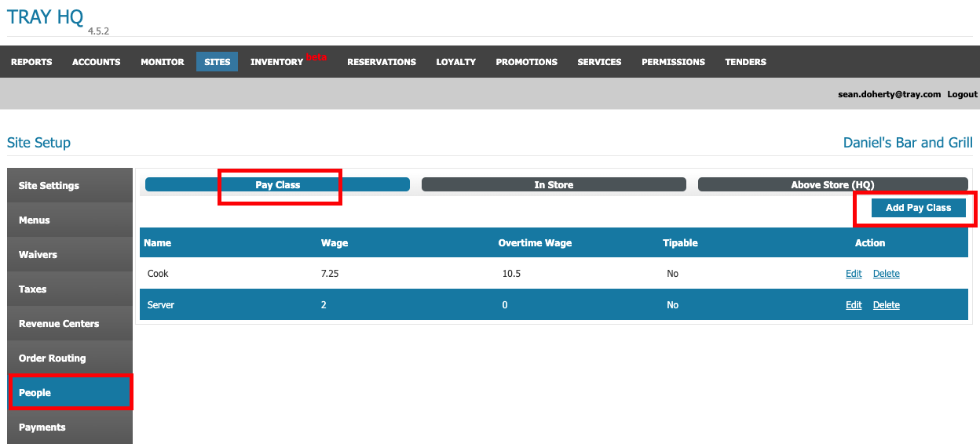This screenshot has height=444, width=980.
Task: Click the TRAY HQ logo title
Action: coord(45,17)
